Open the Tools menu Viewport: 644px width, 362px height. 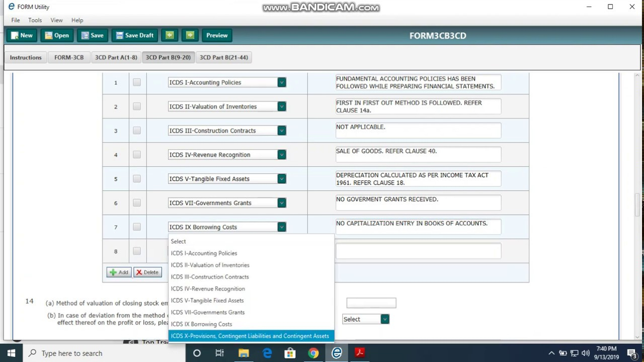click(x=35, y=20)
